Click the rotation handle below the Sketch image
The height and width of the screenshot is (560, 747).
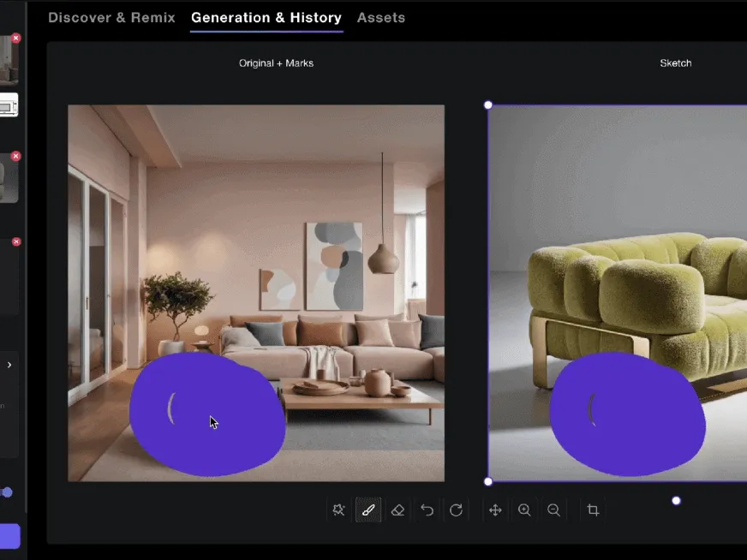676,501
